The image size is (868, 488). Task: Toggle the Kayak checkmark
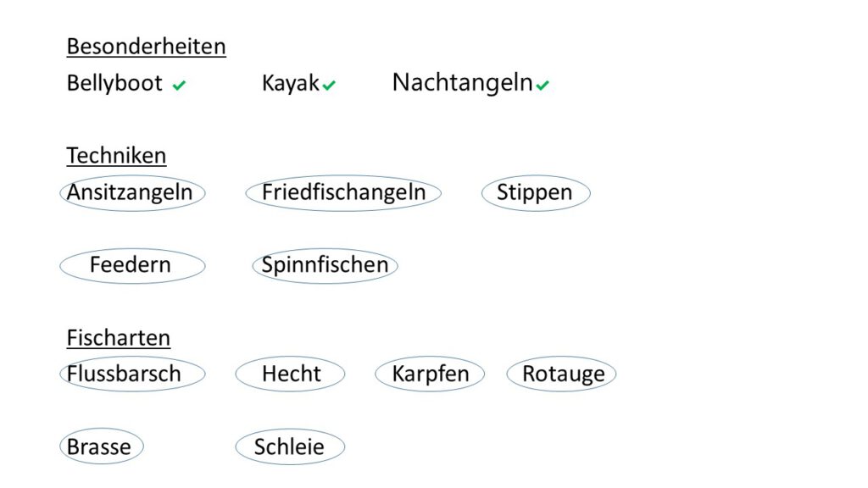(329, 85)
